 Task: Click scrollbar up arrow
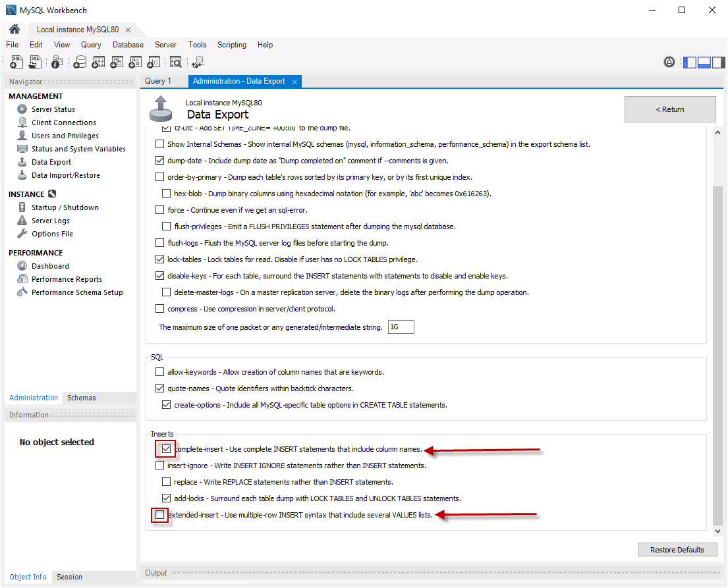point(717,132)
